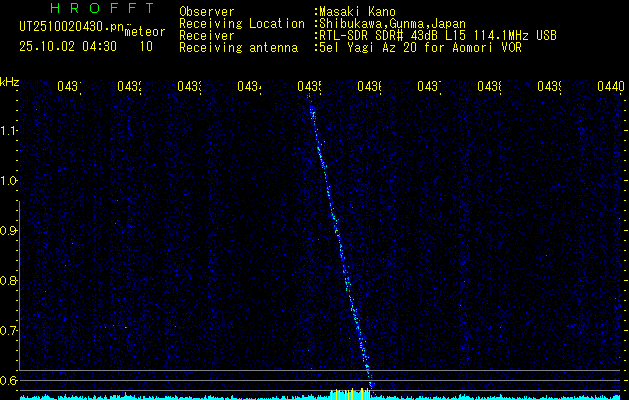Click the 0.7 frequency axis label
The height and width of the screenshot is (400, 629).
tap(10, 330)
